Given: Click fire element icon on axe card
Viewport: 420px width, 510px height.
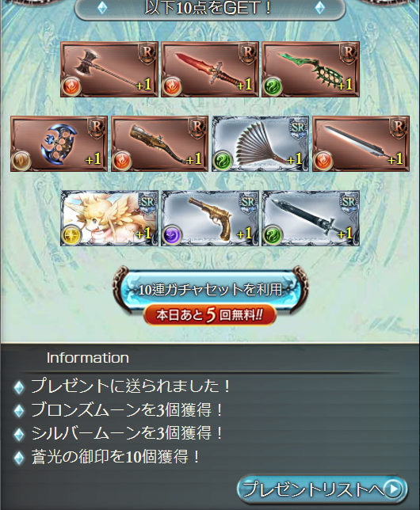Looking at the screenshot, I should pos(71,86).
